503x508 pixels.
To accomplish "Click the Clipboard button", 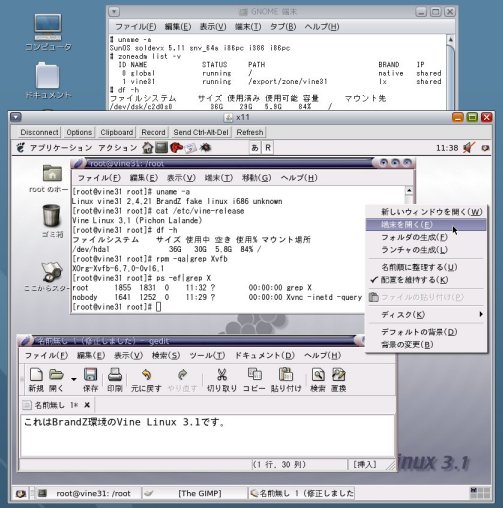I will pyautogui.click(x=117, y=132).
